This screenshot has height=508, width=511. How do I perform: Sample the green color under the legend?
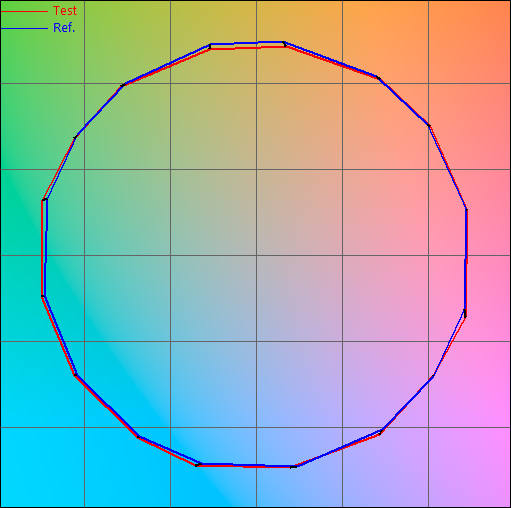click(x=42, y=58)
